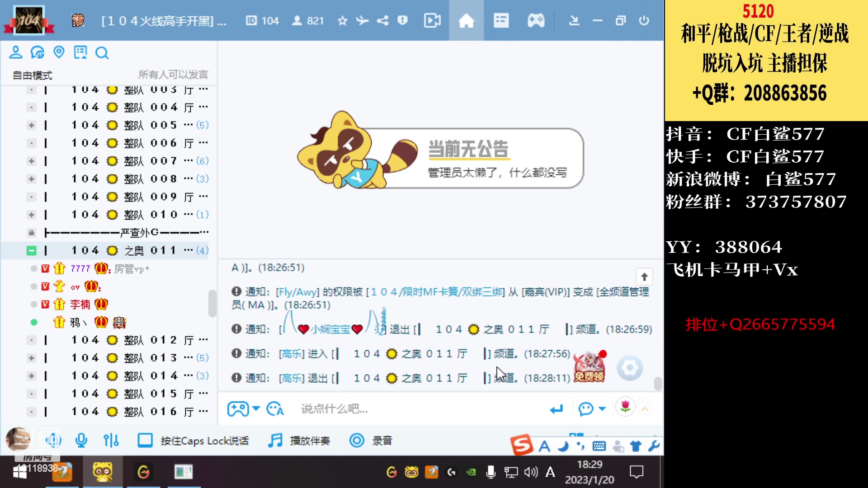Open the game controller tab
The width and height of the screenshot is (868, 488).
pyautogui.click(x=536, y=21)
